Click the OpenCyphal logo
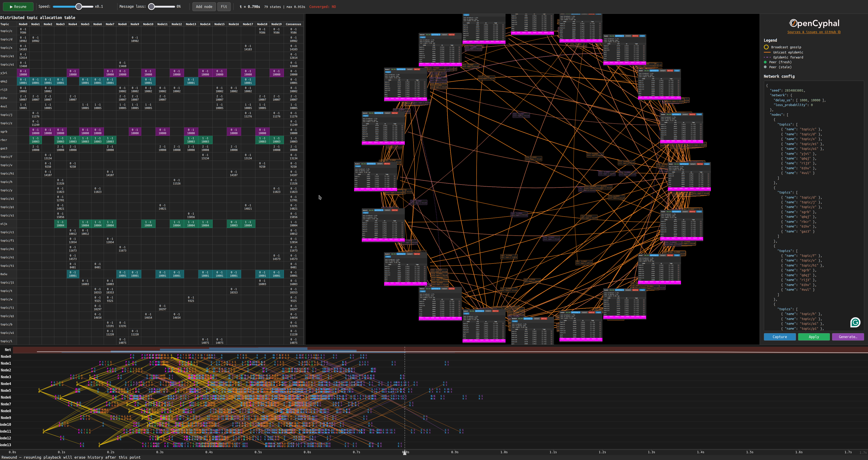 [x=814, y=23]
